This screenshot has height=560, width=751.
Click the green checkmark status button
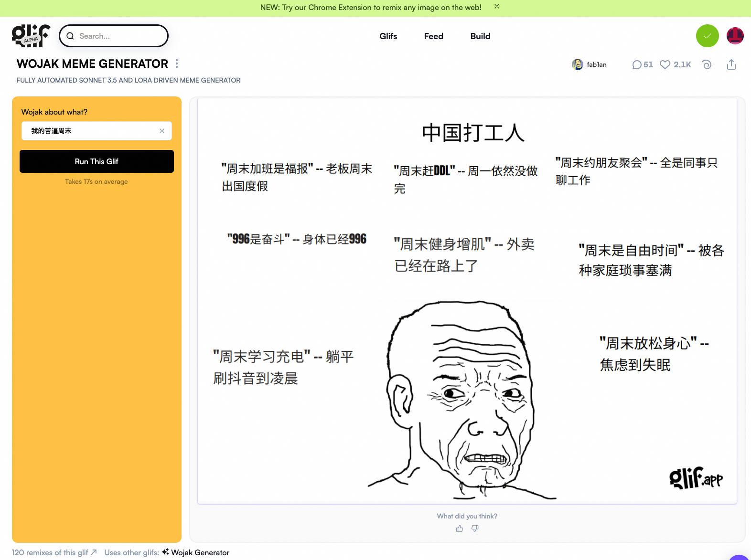(x=708, y=36)
